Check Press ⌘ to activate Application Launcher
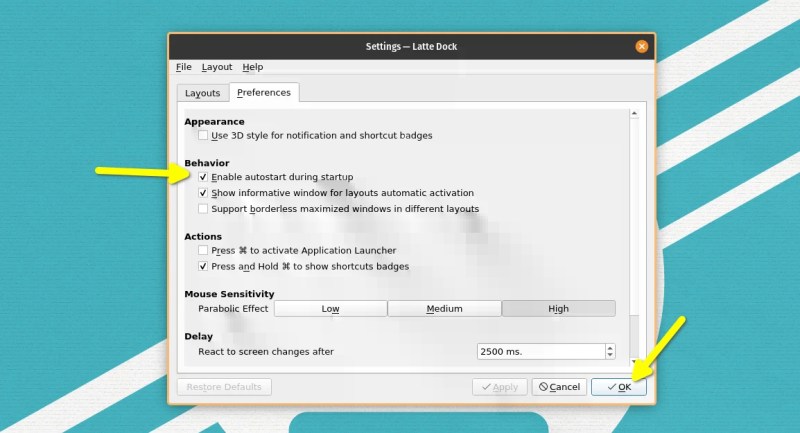This screenshot has width=800, height=433. coord(203,250)
